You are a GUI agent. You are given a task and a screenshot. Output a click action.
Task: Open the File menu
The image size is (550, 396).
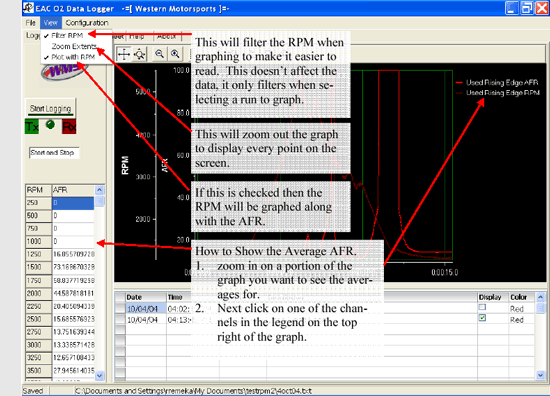tap(31, 23)
